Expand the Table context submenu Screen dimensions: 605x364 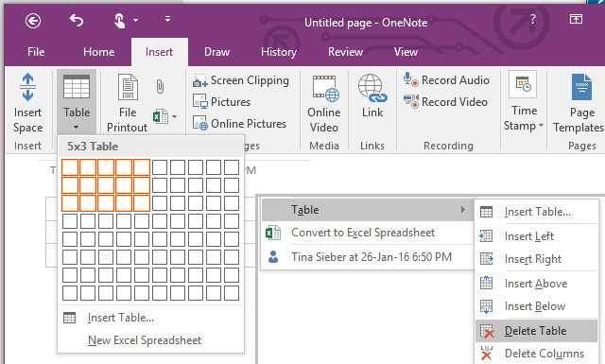click(x=368, y=210)
